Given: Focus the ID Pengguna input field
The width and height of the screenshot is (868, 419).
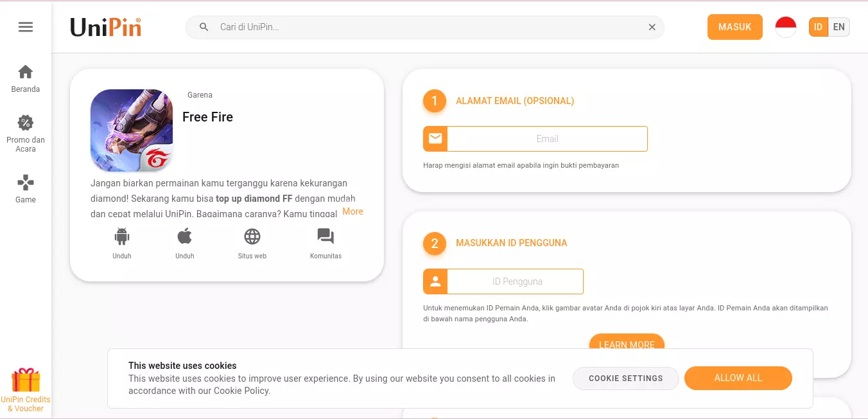Looking at the screenshot, I should pyautogui.click(x=515, y=281).
